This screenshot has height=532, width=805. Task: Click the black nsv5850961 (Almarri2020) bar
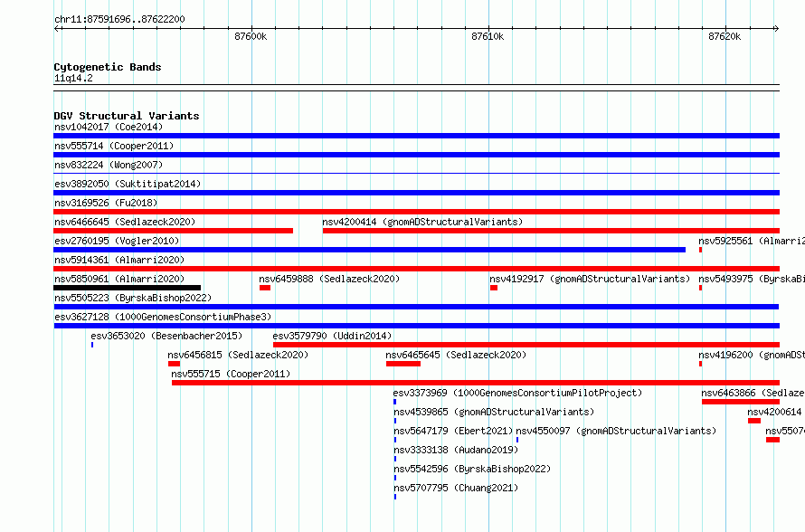click(128, 288)
